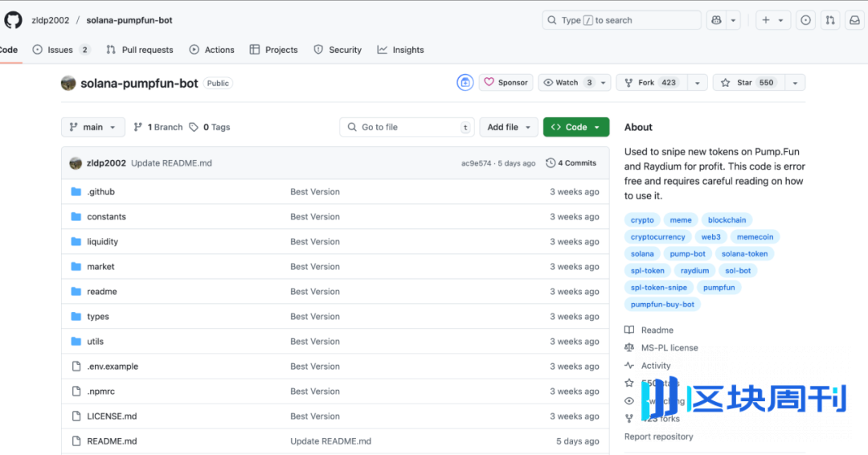Click the blue circular pin icon
868x455 pixels.
(465, 83)
